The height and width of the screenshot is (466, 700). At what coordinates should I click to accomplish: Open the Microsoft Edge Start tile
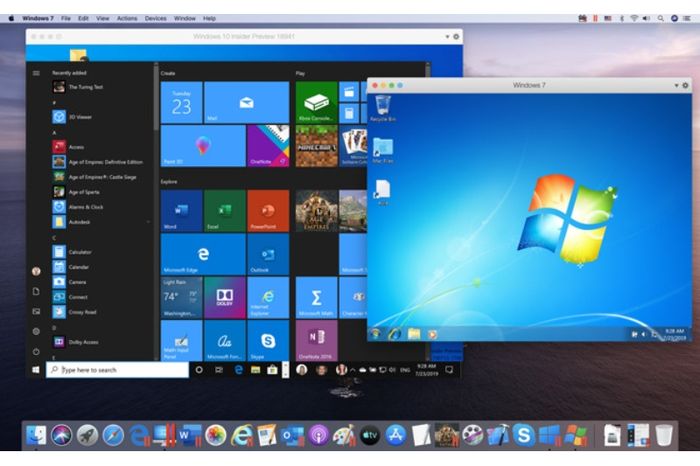(x=203, y=254)
